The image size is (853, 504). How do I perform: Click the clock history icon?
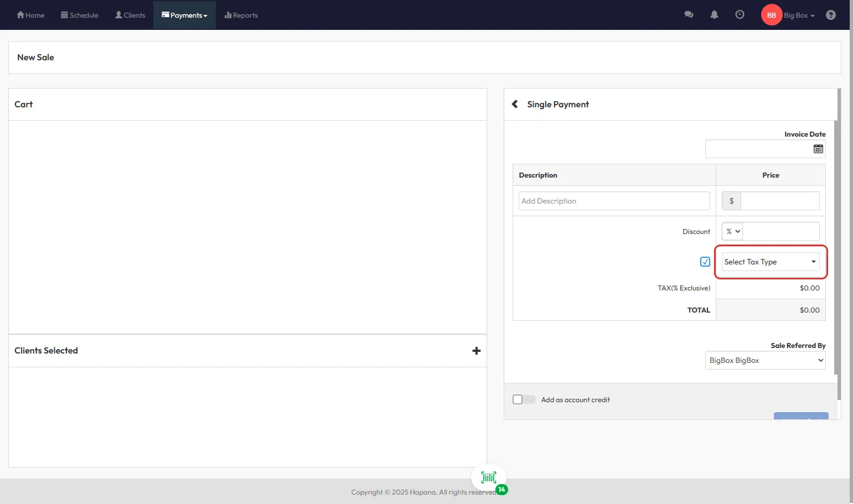pos(740,15)
